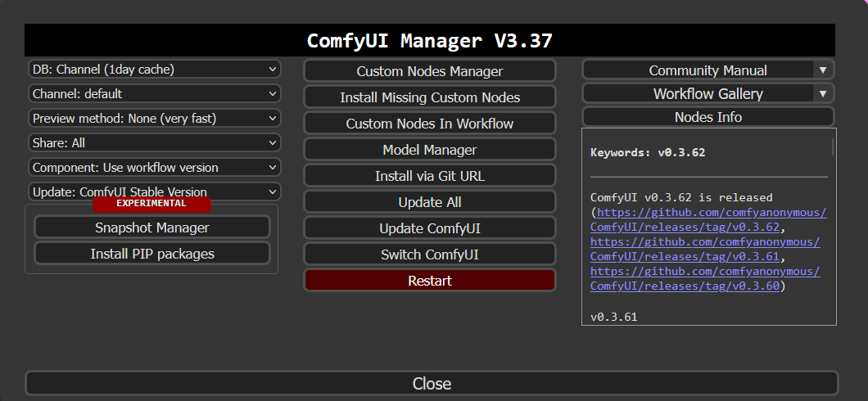Image resolution: width=868 pixels, height=401 pixels.
Task: Expand Community Manual arrow menu
Action: 823,70
